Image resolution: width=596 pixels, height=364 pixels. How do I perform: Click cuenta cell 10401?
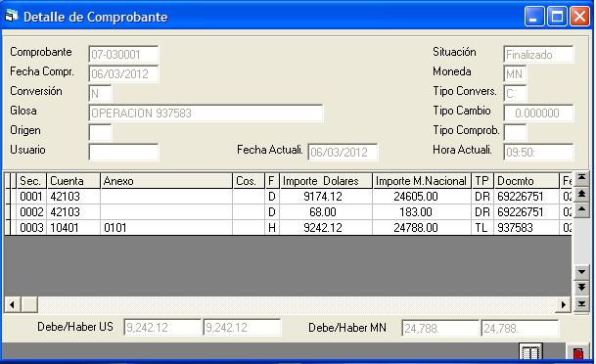click(x=73, y=228)
